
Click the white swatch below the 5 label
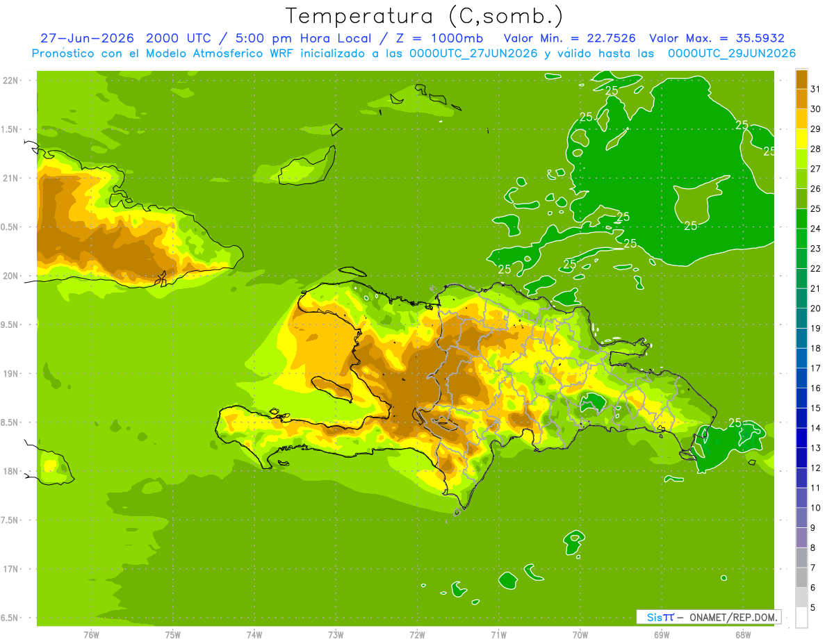(801, 618)
